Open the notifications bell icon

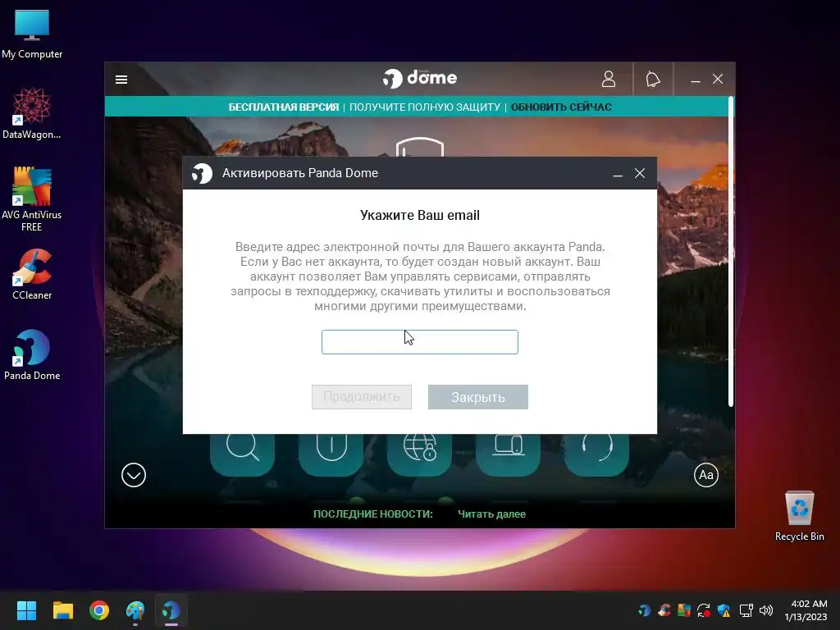pos(652,80)
